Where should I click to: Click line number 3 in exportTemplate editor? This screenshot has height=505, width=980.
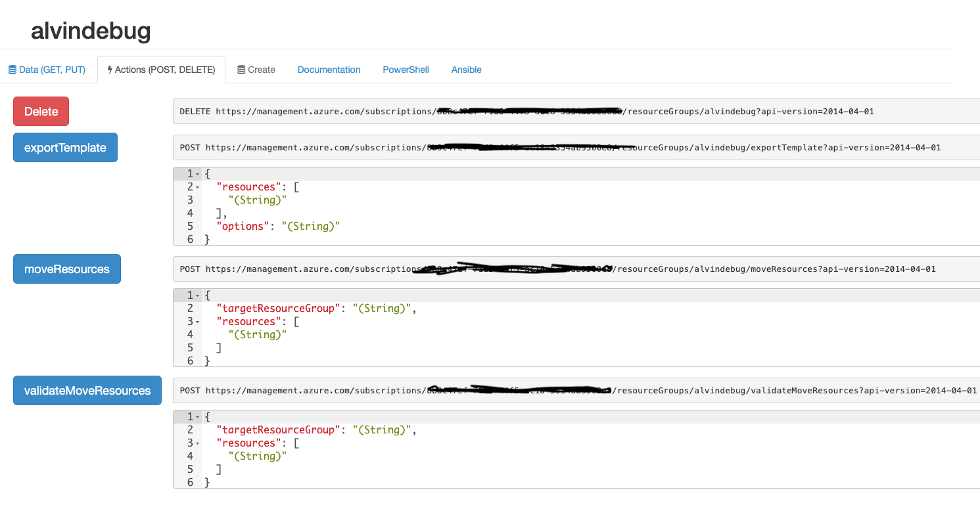click(x=189, y=200)
